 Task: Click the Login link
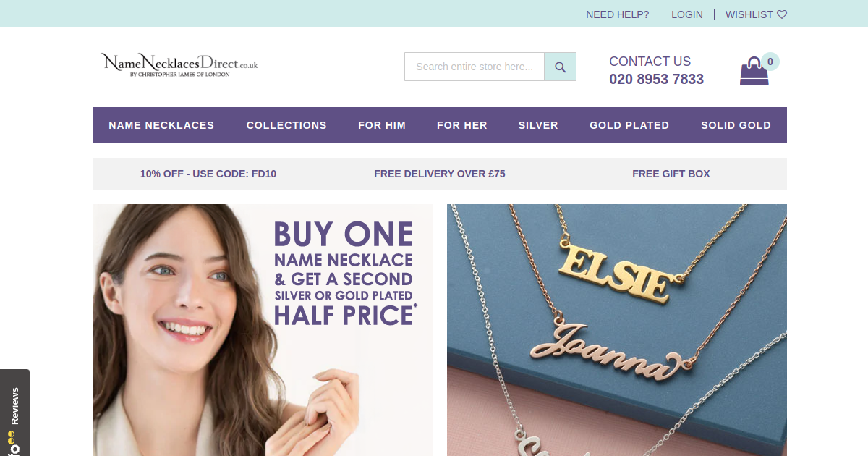pos(687,14)
